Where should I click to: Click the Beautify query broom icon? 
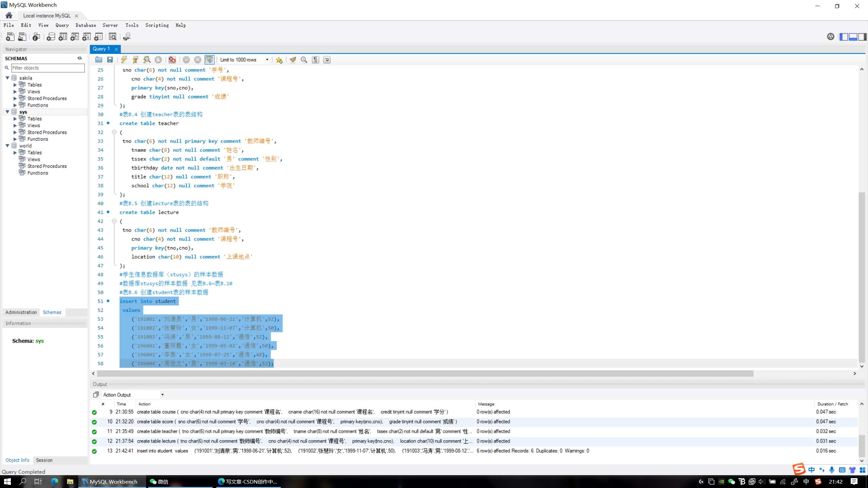tap(293, 60)
